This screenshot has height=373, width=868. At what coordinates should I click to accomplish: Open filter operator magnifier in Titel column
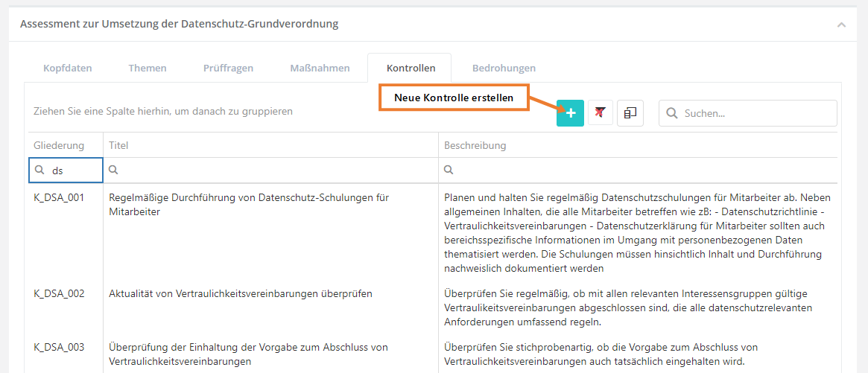coord(114,170)
